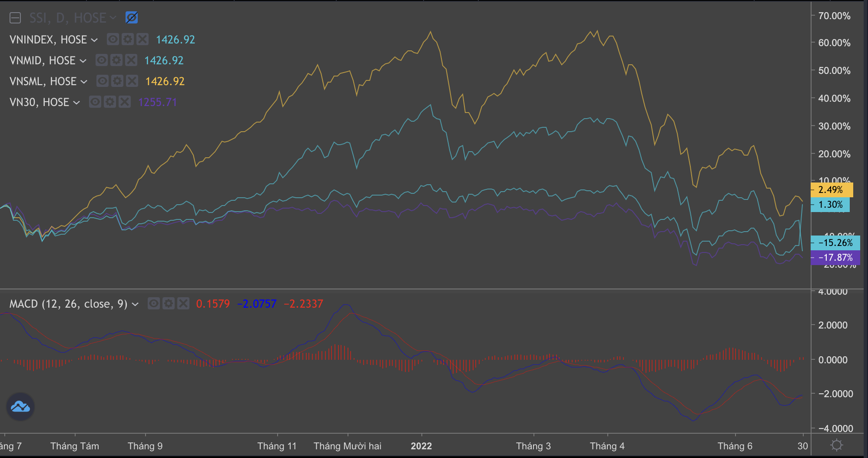Open chart settings gear at bottom right
Image resolution: width=868 pixels, height=458 pixels.
tap(836, 445)
